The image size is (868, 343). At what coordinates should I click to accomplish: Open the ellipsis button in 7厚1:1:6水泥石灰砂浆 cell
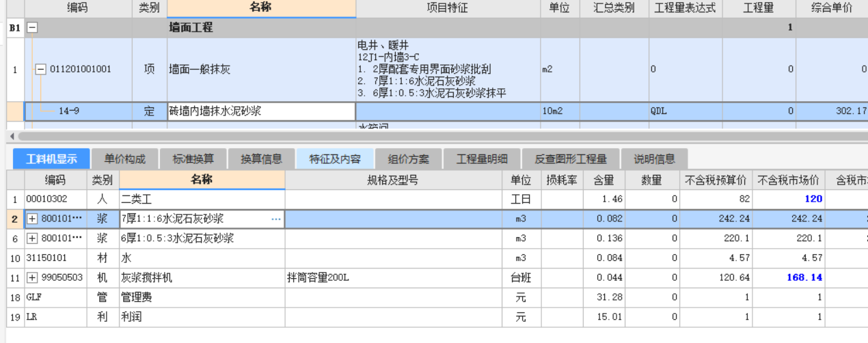click(x=276, y=219)
